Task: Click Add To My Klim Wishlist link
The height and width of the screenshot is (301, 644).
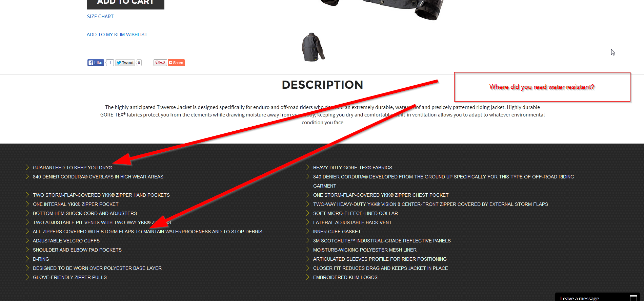Action: point(117,35)
